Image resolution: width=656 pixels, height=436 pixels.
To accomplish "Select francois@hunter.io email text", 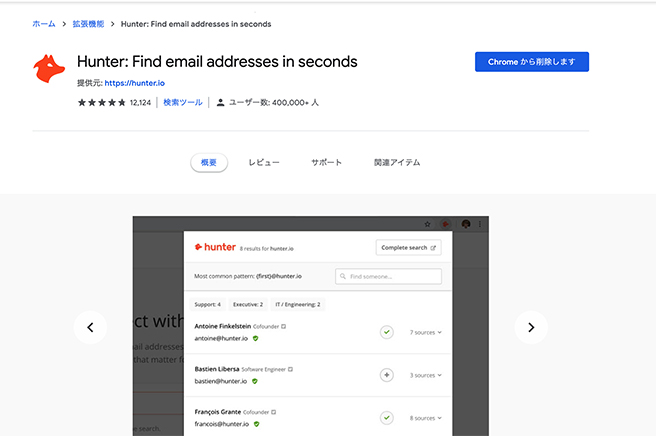I will [222, 424].
